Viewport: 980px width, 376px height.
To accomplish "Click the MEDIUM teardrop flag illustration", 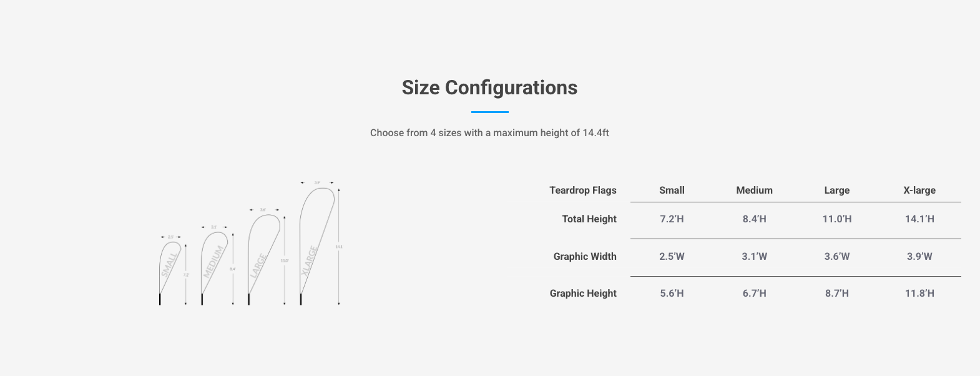I will 212,262.
